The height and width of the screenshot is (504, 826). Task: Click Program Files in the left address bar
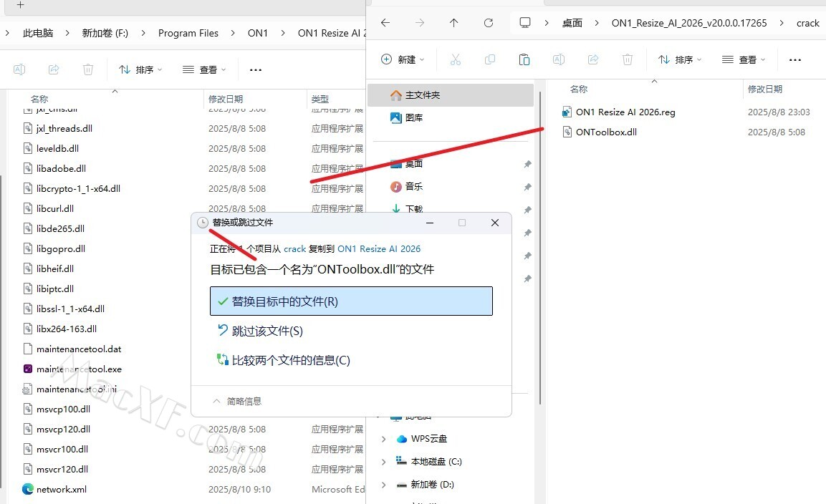tap(188, 33)
